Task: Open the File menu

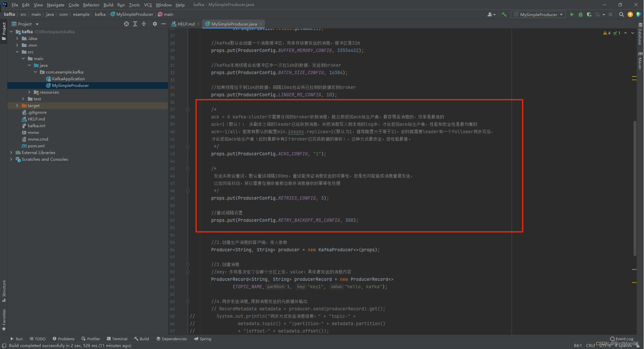Action: 15,5
